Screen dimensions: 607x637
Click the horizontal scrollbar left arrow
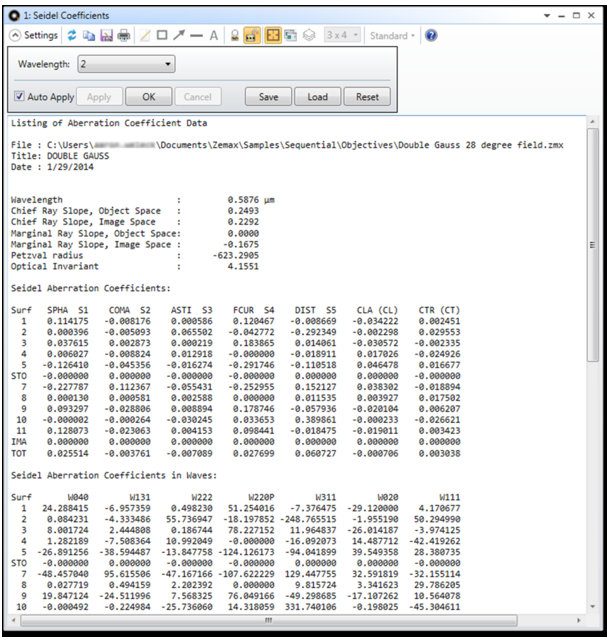point(14,620)
